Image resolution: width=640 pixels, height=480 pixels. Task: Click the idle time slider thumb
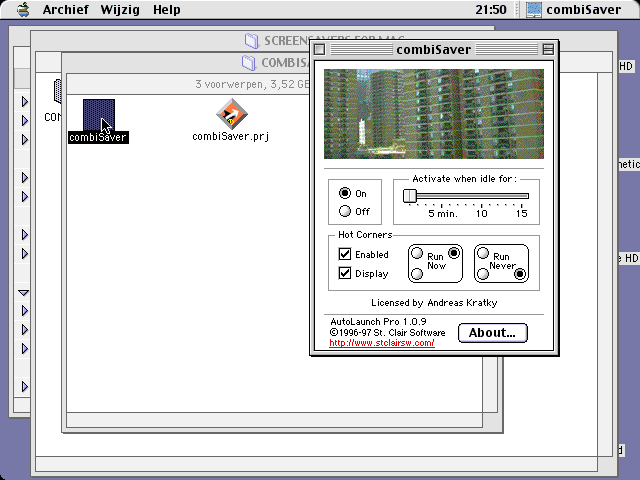pos(409,196)
